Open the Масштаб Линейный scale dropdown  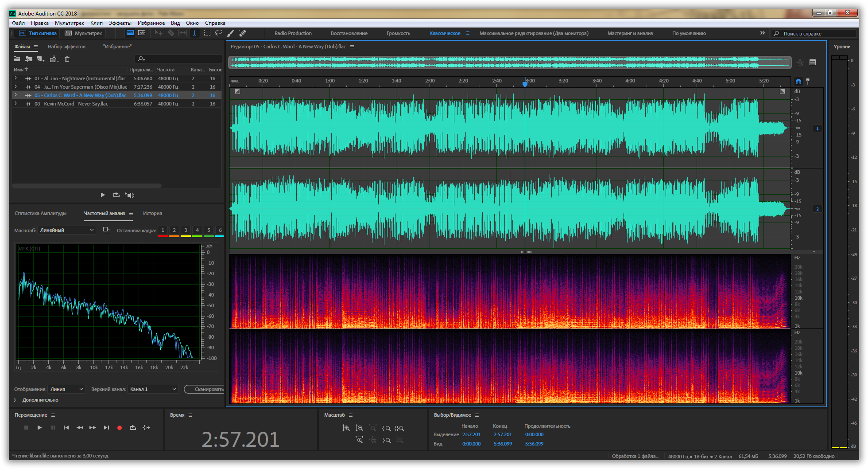[x=67, y=230]
